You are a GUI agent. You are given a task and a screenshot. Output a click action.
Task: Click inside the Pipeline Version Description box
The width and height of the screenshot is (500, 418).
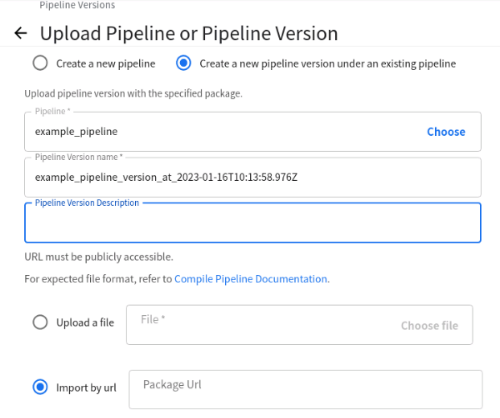(253, 223)
